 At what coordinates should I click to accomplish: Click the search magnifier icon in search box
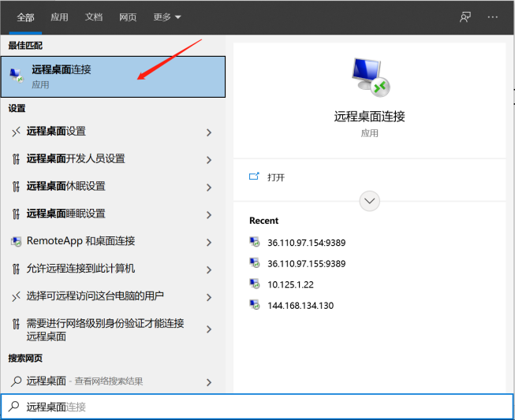coord(13,407)
